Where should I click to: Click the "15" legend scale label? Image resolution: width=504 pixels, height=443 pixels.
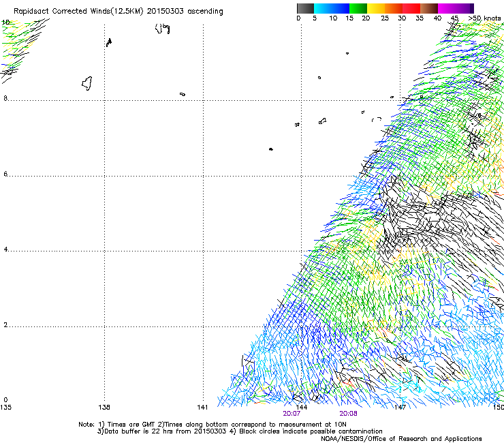coord(349,18)
